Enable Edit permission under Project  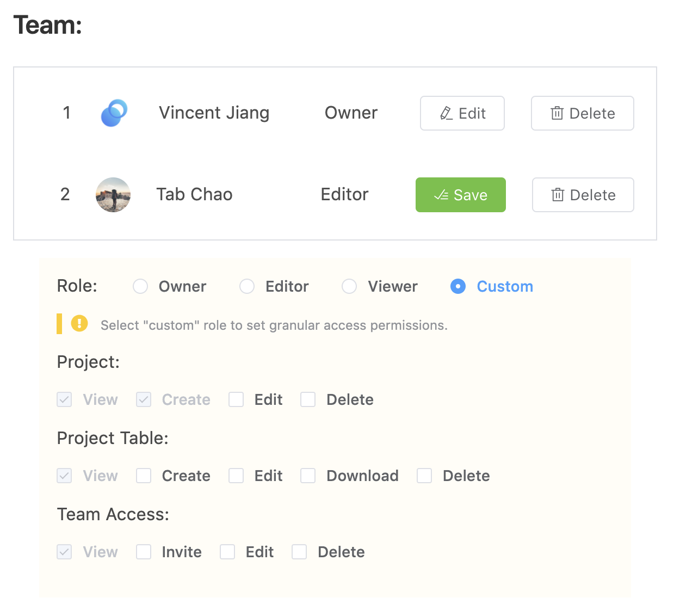[x=236, y=399]
